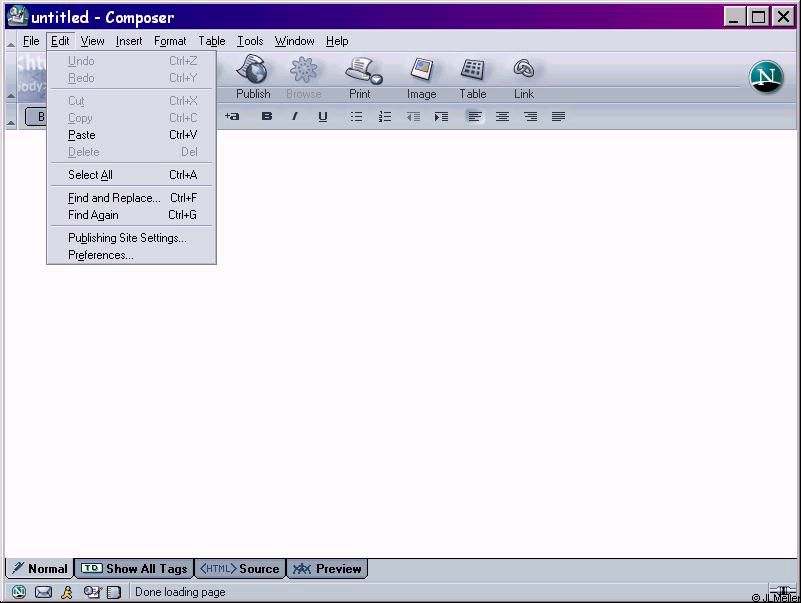Image resolution: width=801 pixels, height=603 pixels.
Task: Align text right
Action: [530, 117]
